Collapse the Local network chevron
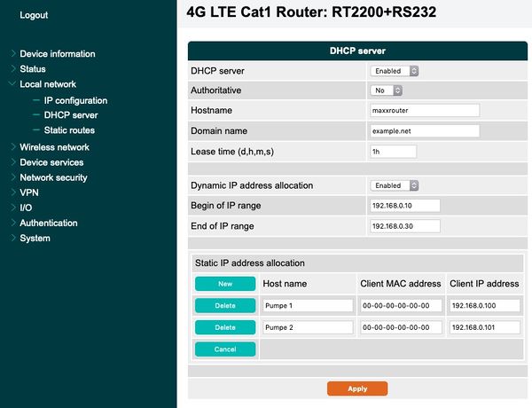 pos(12,83)
